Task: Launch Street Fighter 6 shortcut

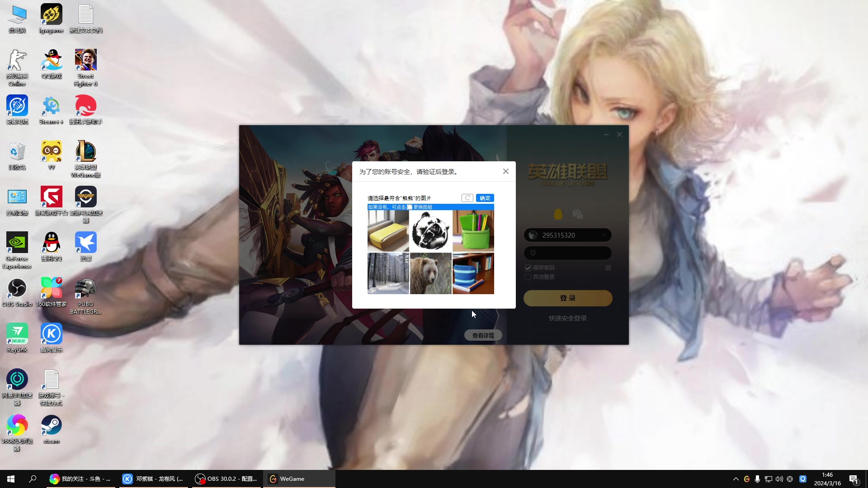Action: 86,68
